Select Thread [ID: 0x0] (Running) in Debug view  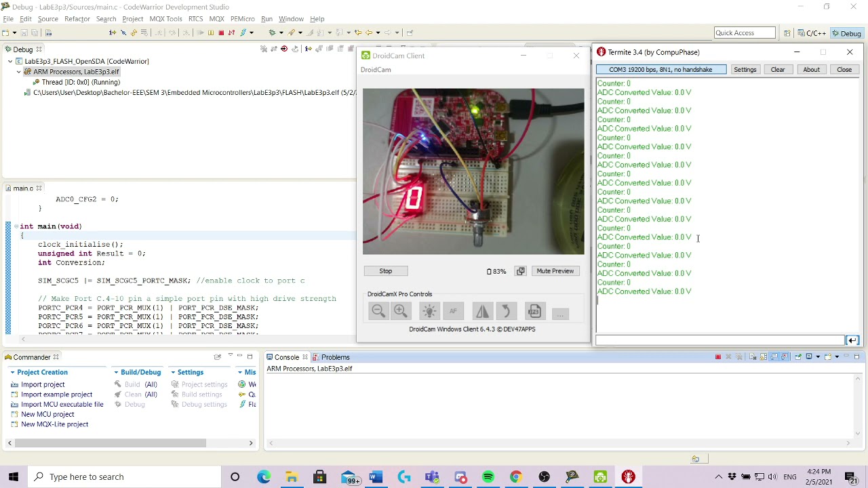point(81,82)
